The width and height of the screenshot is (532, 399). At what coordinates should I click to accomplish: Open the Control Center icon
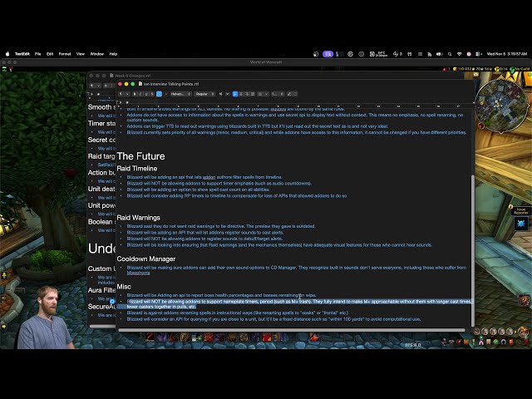click(x=479, y=54)
